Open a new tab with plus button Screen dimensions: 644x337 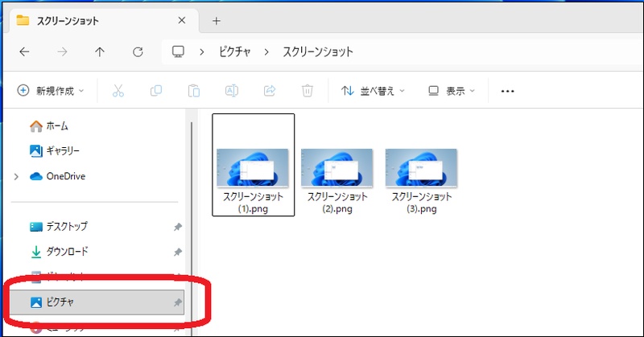point(217,21)
